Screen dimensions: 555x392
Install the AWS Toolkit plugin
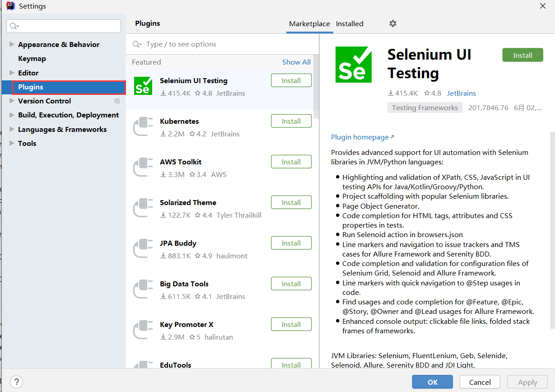[x=291, y=162]
